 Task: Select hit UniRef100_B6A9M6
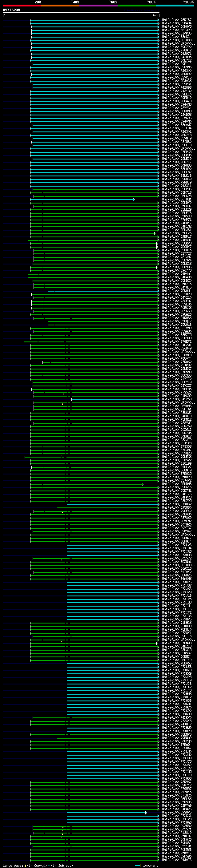tap(177, 267)
